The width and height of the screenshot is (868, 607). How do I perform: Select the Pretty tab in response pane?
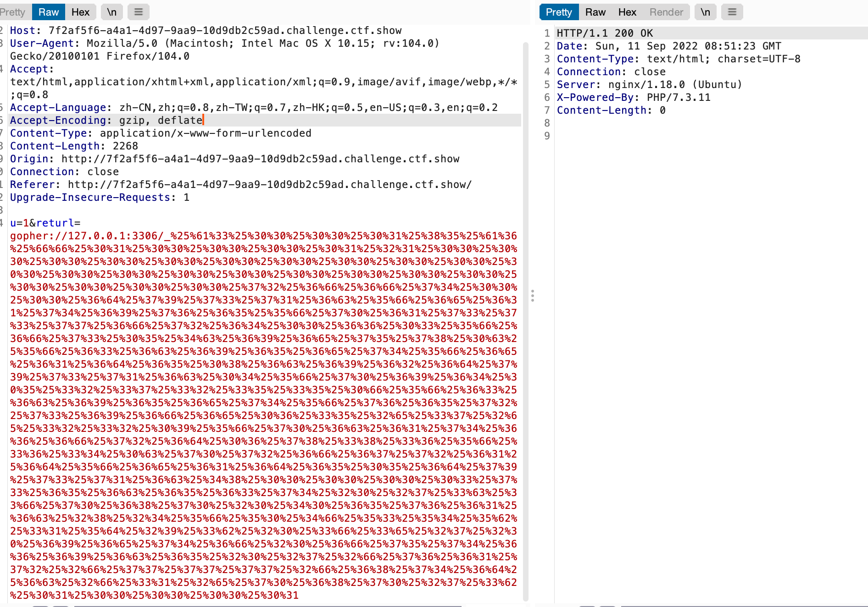559,12
